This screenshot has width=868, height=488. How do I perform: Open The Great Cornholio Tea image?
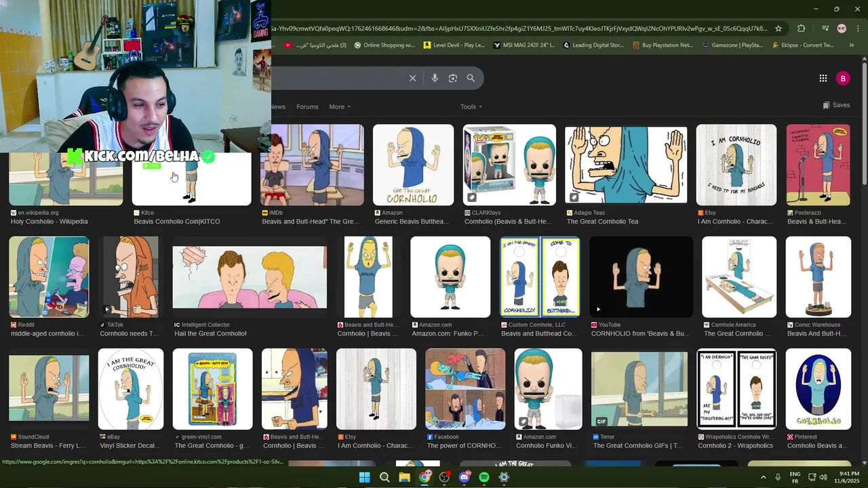tap(626, 165)
